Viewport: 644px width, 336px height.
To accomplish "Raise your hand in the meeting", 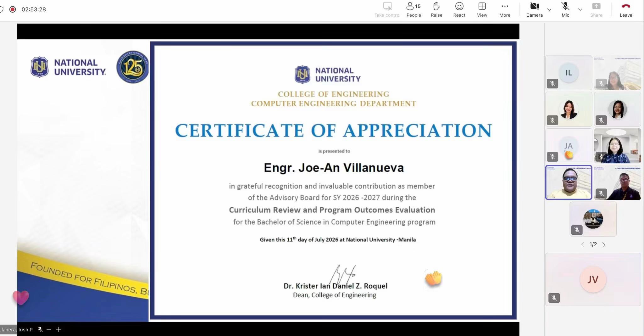I will pos(436,10).
